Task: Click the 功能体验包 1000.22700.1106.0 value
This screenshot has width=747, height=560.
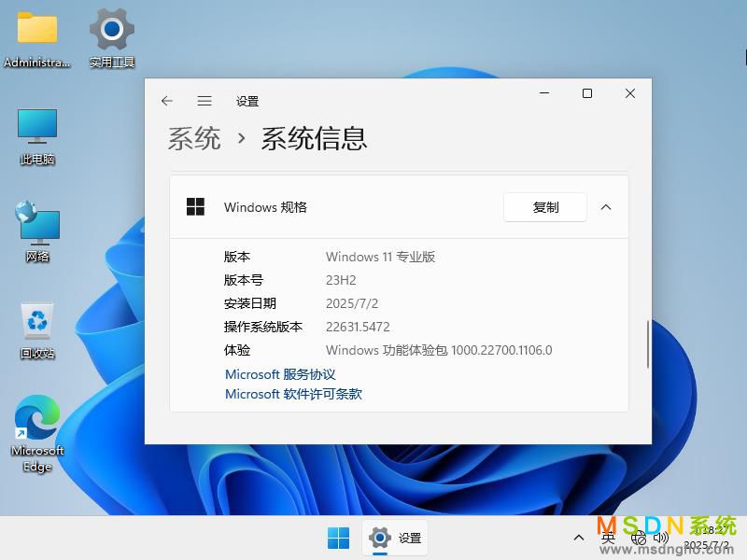Action: tap(439, 350)
